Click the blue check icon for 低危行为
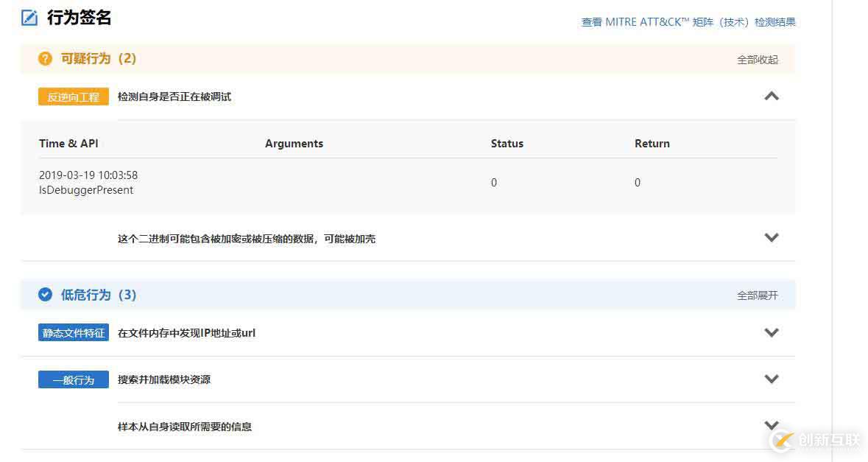Screen dimensions: 868x462 (x=45, y=295)
